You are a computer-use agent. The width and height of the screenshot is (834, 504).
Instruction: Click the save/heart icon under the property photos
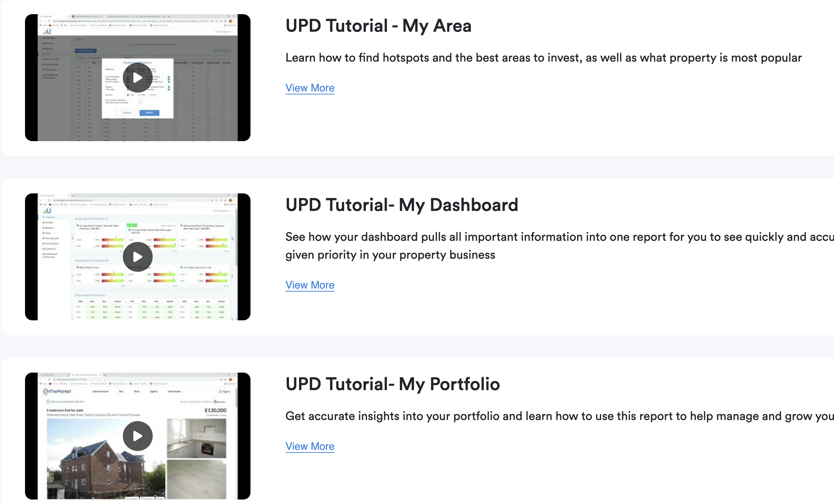pyautogui.click(x=160, y=498)
